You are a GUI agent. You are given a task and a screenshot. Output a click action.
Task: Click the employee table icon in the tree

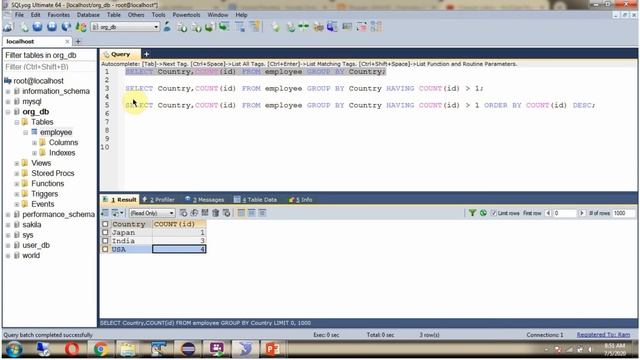34,132
